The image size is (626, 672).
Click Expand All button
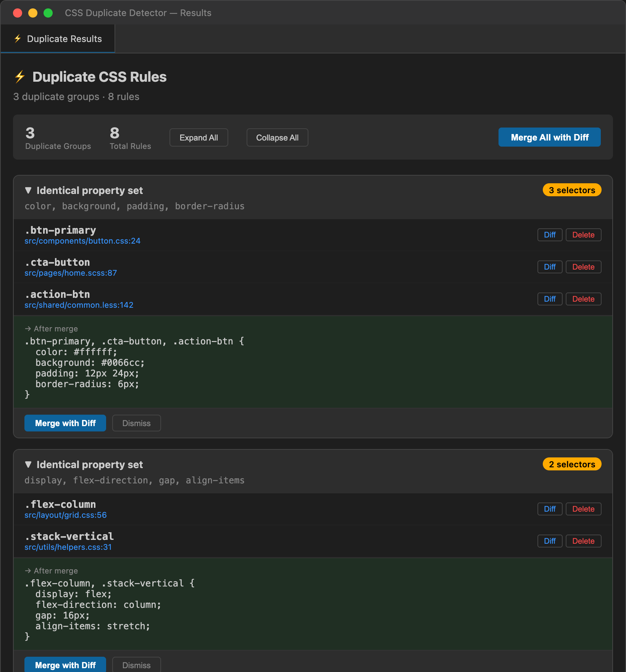199,137
